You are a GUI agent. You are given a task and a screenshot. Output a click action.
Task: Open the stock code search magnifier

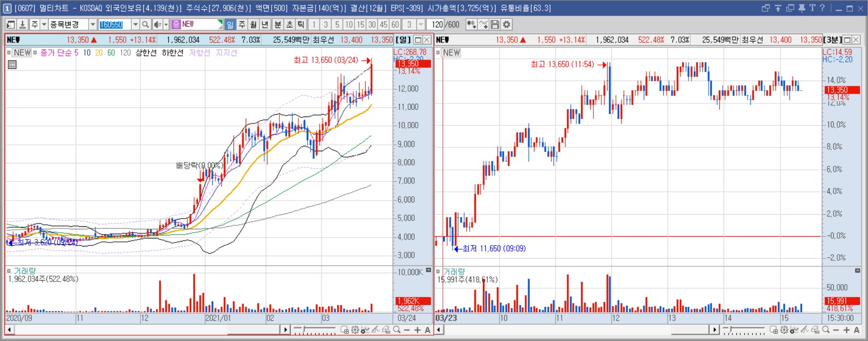145,24
